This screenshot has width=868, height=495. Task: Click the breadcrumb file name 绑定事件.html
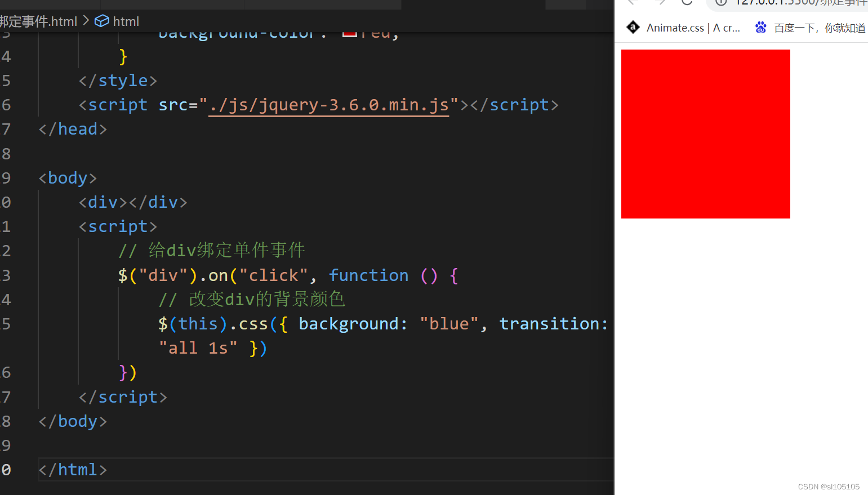point(38,21)
